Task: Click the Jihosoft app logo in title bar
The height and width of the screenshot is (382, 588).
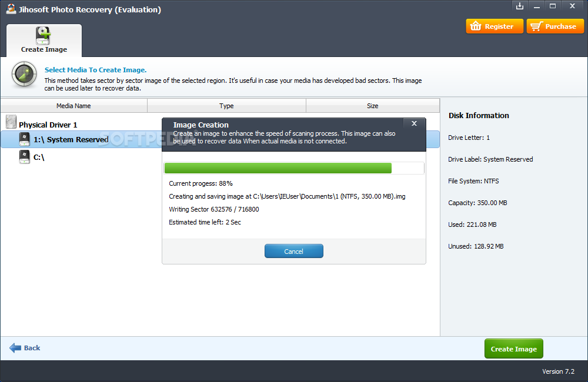Action: click(x=11, y=9)
